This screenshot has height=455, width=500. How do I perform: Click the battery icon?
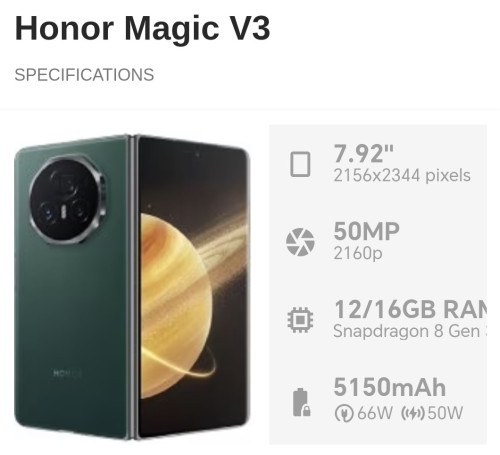point(301,402)
